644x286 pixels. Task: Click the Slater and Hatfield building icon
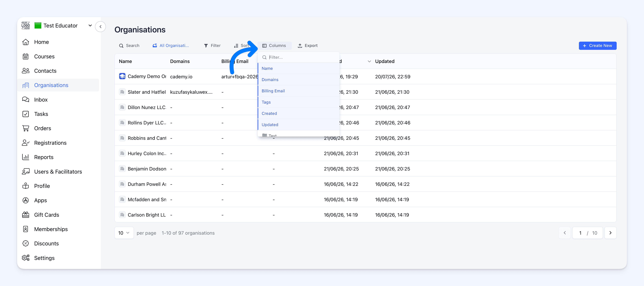122,92
